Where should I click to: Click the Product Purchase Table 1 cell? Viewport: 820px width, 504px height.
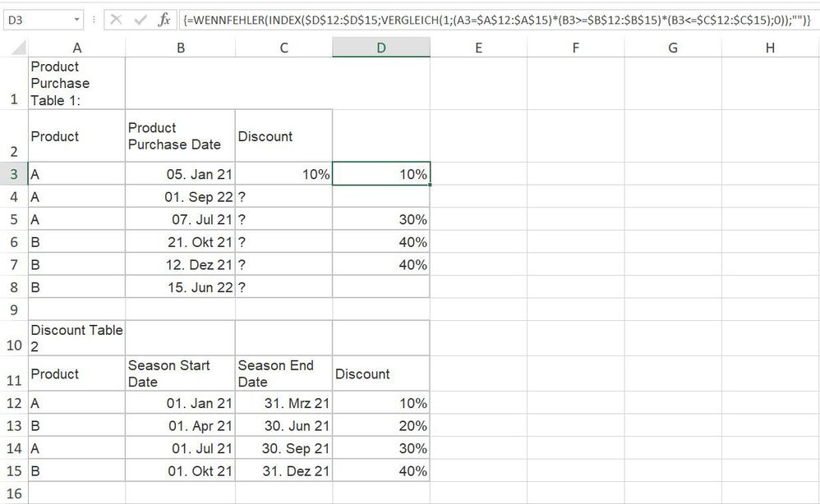(x=76, y=83)
